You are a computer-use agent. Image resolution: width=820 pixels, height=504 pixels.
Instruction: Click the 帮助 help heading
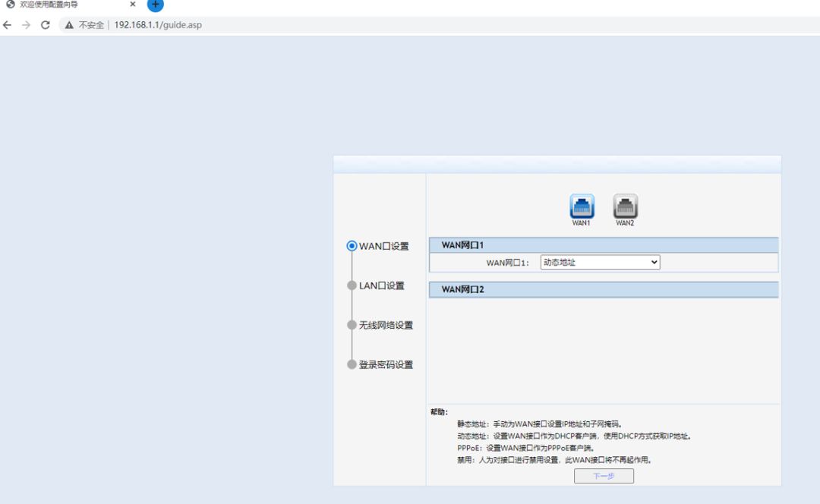click(440, 412)
